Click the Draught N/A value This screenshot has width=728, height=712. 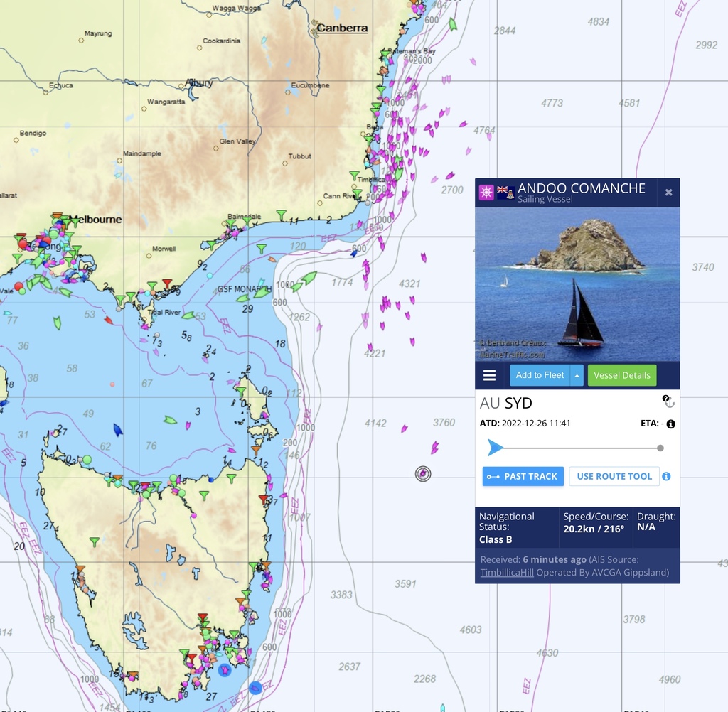pos(646,527)
